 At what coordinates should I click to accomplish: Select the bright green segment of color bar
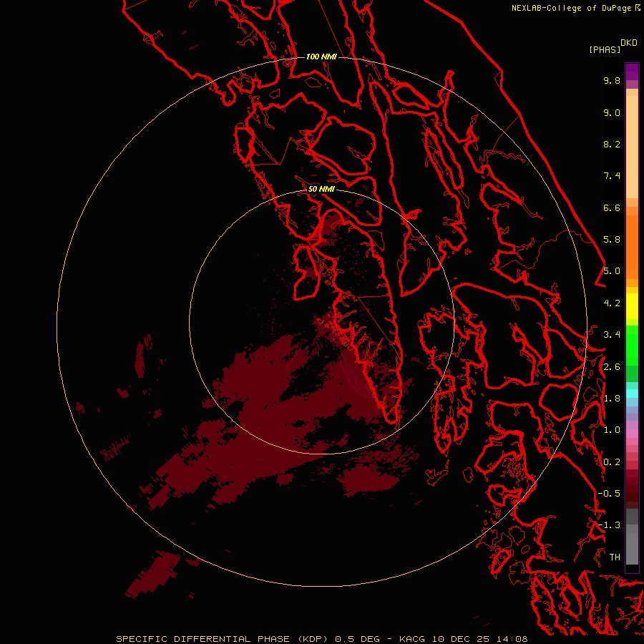point(632,346)
